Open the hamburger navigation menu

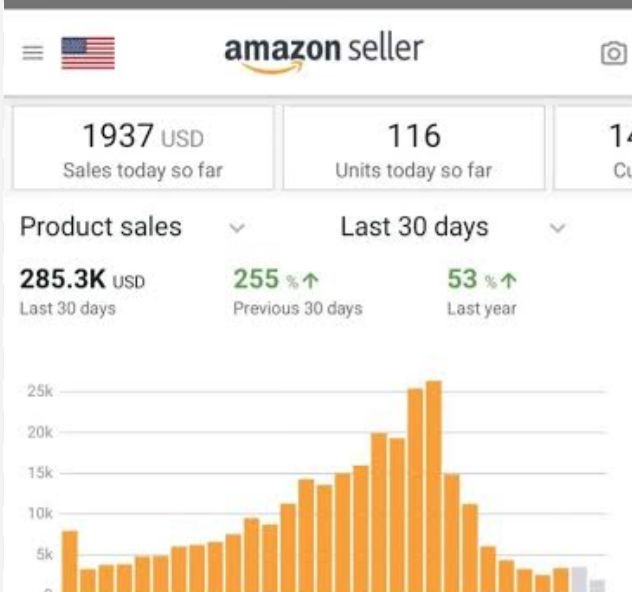pos(32,53)
